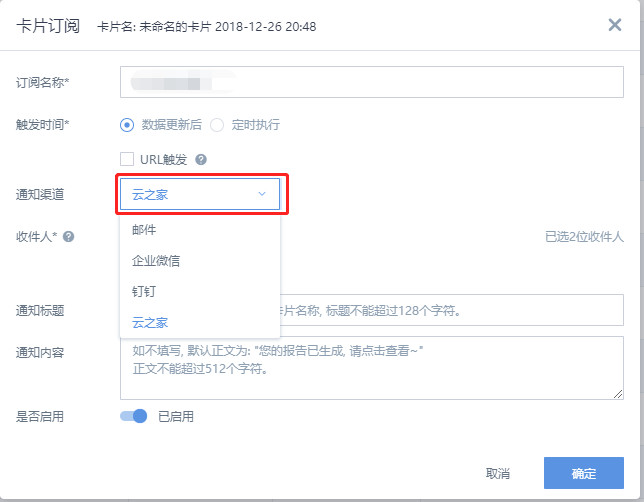Select the 定时执行 radio button
The width and height of the screenshot is (644, 502).
point(217,125)
